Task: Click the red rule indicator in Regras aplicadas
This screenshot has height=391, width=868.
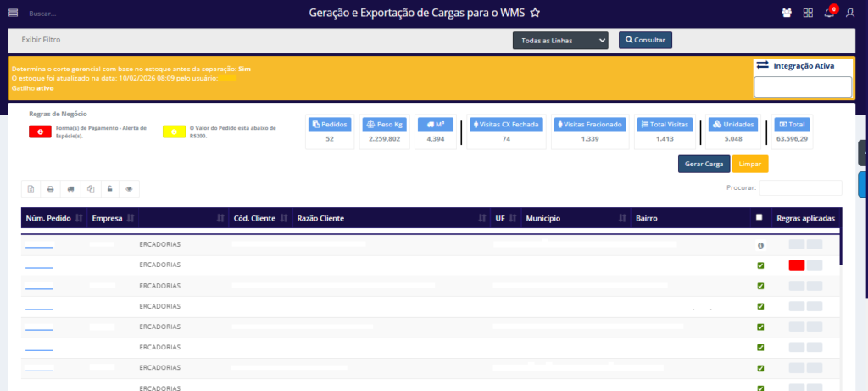Action: [796, 265]
